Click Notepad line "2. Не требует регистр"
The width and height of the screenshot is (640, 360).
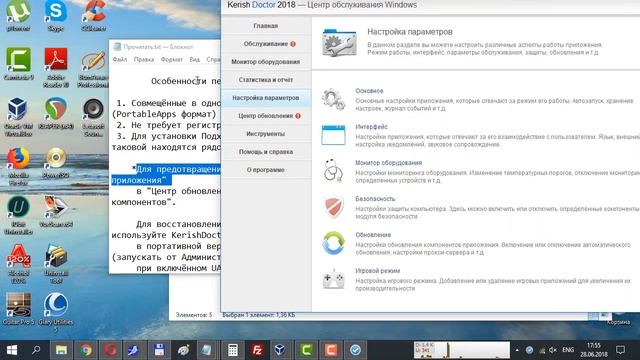[x=168, y=125]
